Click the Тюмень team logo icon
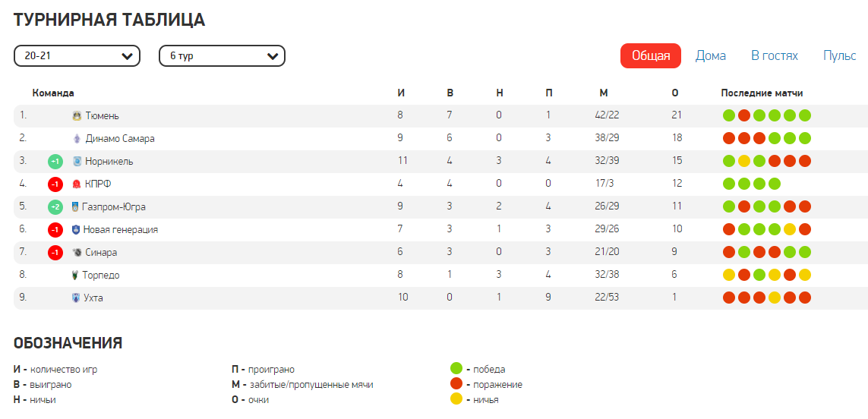The height and width of the screenshot is (419, 868). pos(77,116)
